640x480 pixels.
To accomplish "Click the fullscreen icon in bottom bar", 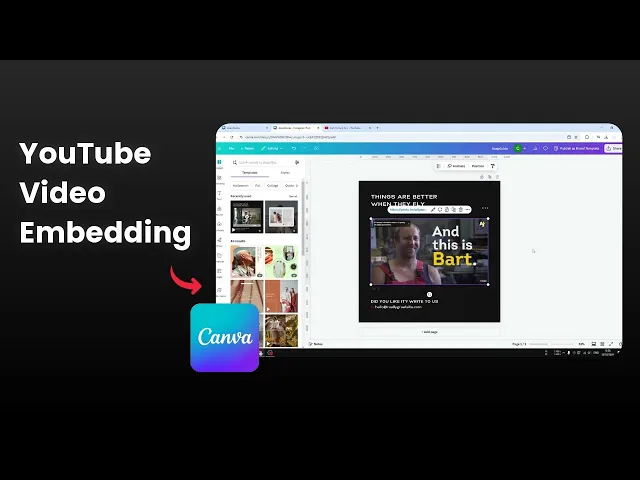I will coord(611,344).
